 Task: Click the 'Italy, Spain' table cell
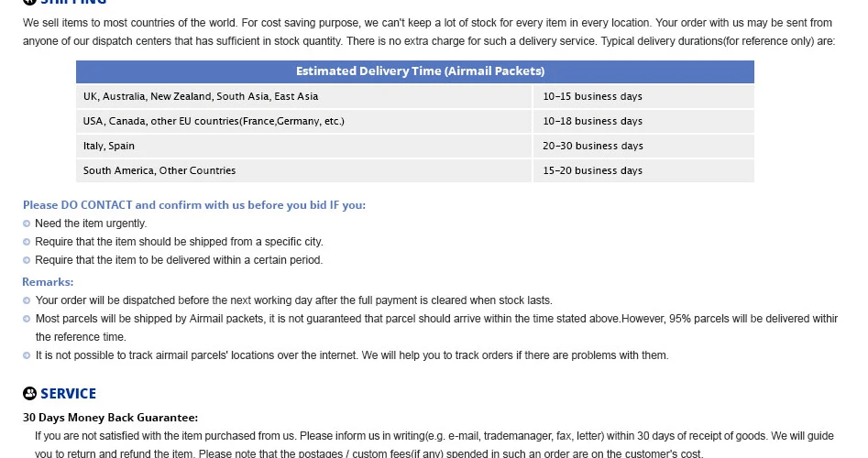coord(303,146)
